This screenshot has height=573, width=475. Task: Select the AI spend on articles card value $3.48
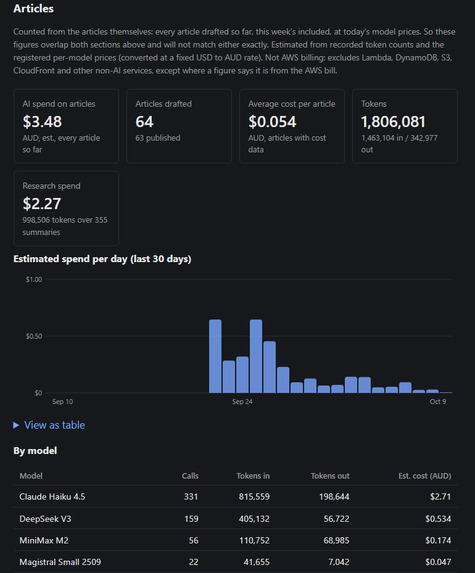(42, 122)
